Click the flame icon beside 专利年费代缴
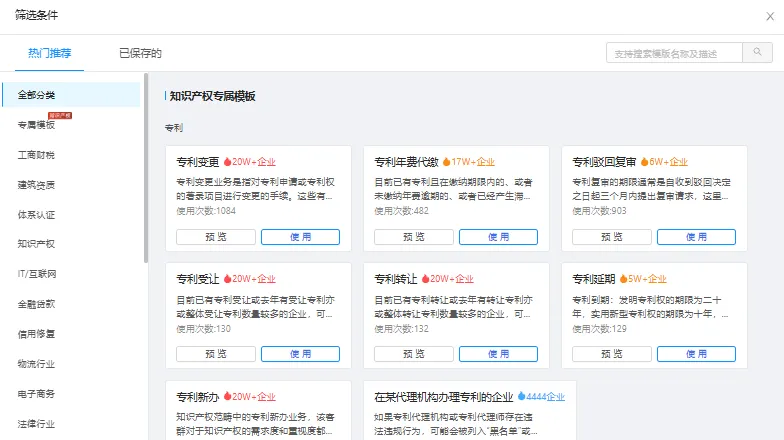This screenshot has height=440, width=784. [x=446, y=162]
